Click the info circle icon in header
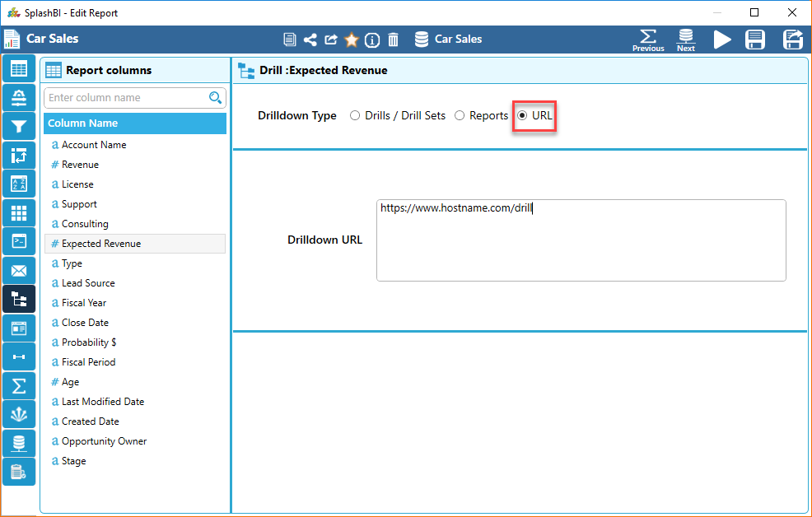This screenshot has width=812, height=517. pyautogui.click(x=372, y=40)
